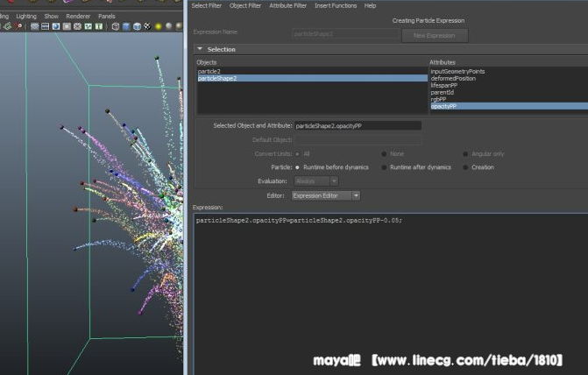Toggle the Safe Title icon

(x=99, y=26)
